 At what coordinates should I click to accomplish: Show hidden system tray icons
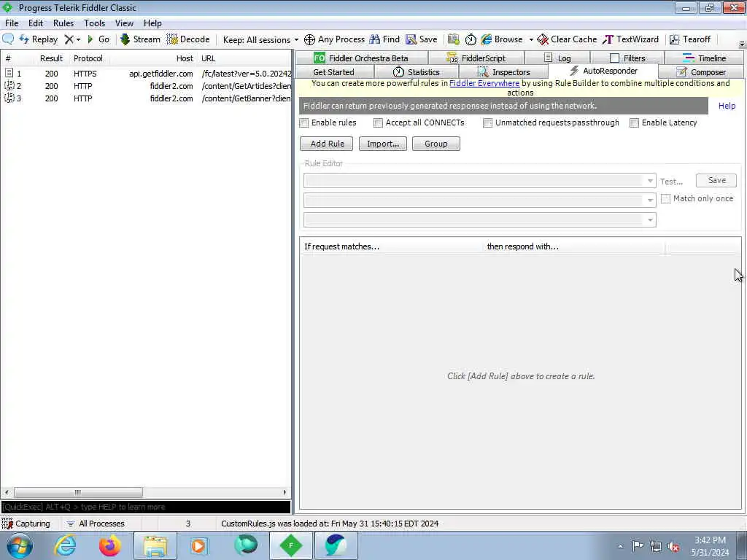click(620, 547)
